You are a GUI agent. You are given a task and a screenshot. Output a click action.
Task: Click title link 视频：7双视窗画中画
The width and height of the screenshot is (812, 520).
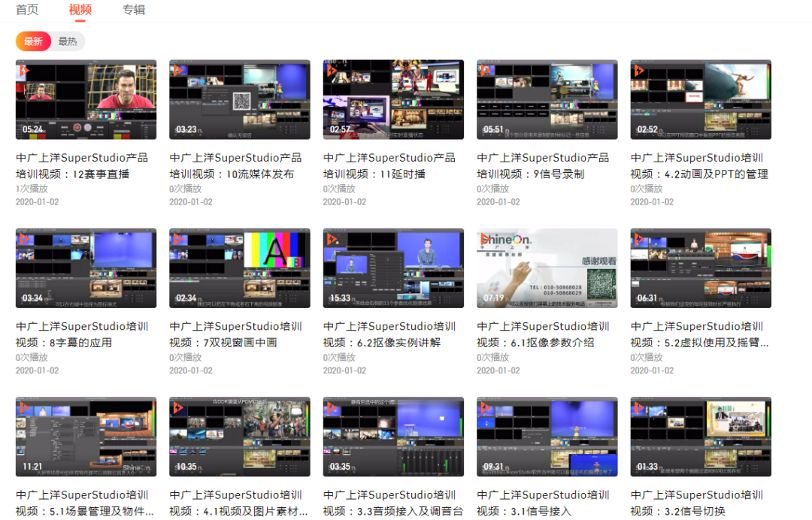tap(223, 343)
